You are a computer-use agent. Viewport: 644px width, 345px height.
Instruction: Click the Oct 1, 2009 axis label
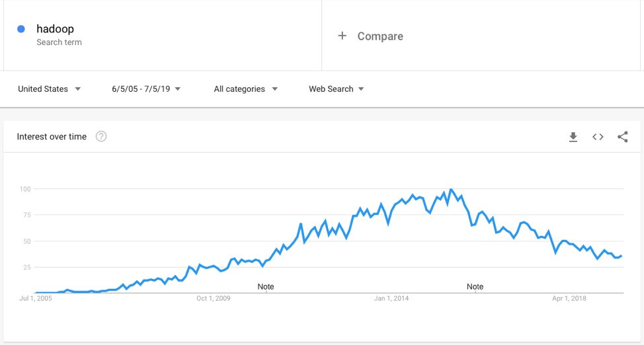(x=214, y=299)
